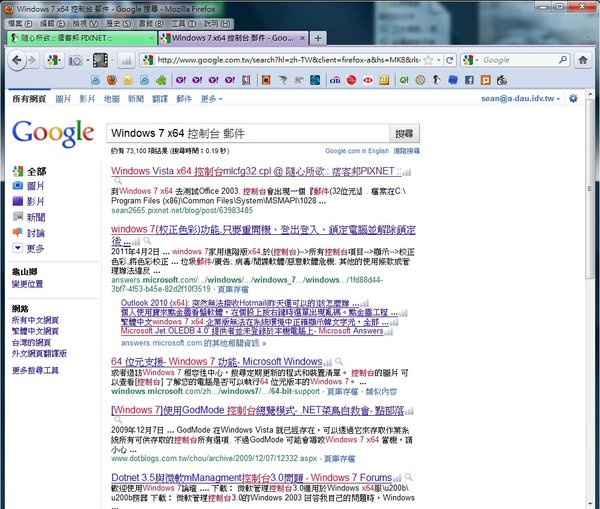Viewport: 600px width, 509px height.
Task: Click the Plurk bookmark icon
Action: click(486, 80)
